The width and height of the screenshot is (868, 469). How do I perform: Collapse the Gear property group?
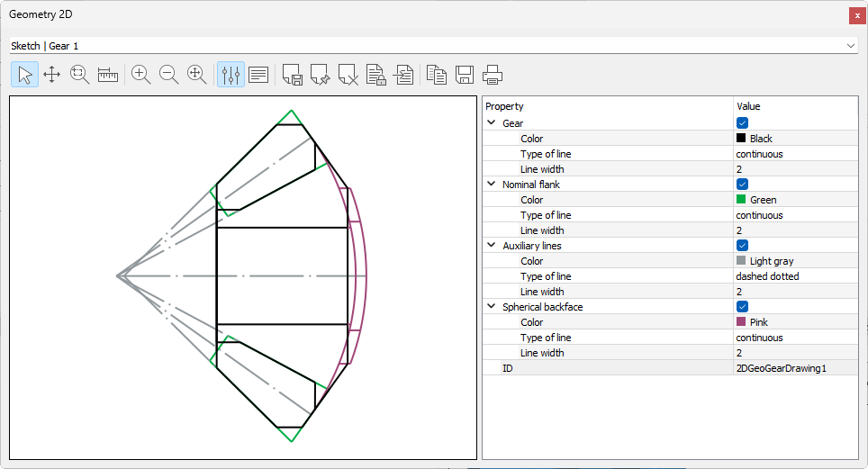[492, 123]
